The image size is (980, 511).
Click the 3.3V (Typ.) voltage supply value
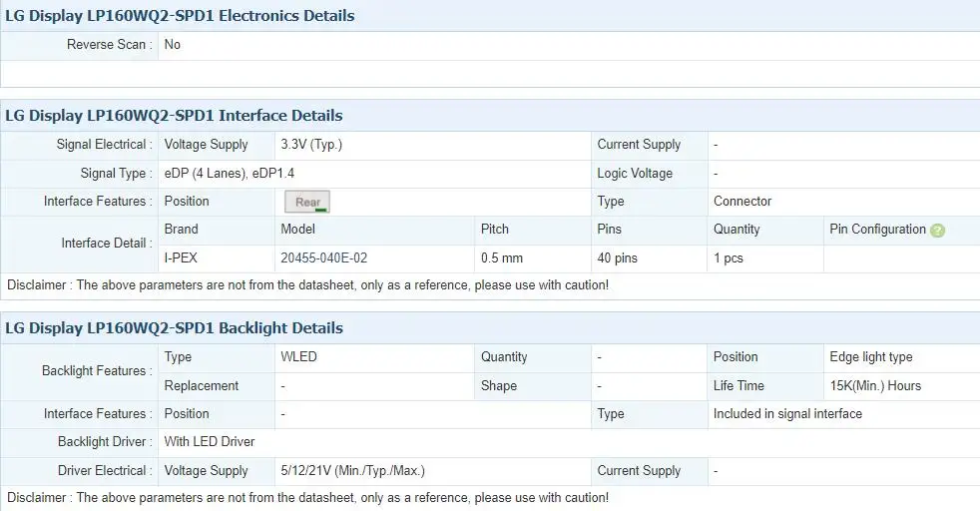click(x=311, y=145)
